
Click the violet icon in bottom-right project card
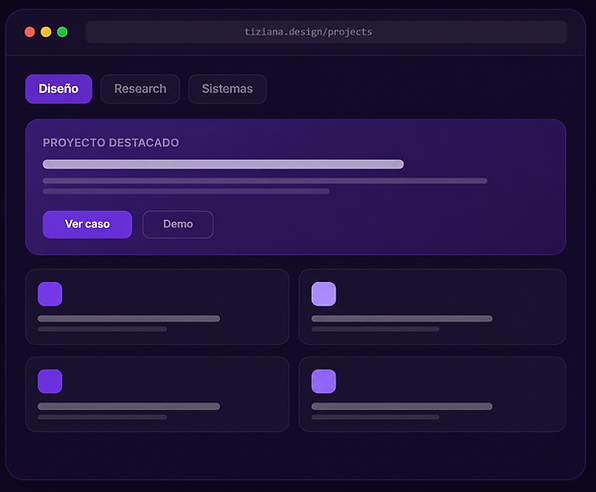coord(323,381)
